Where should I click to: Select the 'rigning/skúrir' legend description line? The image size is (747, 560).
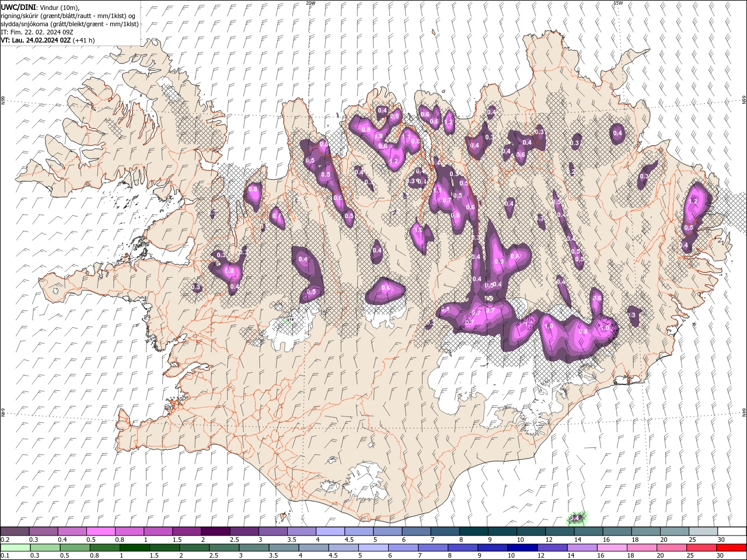[x=68, y=16]
